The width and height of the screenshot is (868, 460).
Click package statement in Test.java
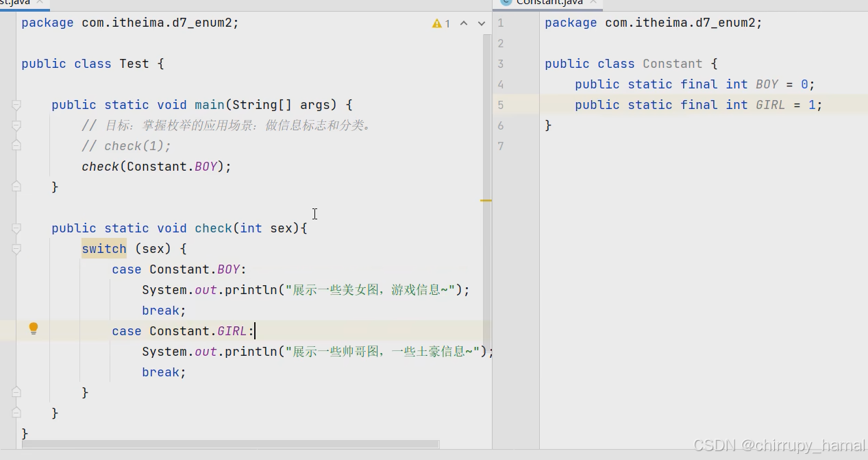130,23
